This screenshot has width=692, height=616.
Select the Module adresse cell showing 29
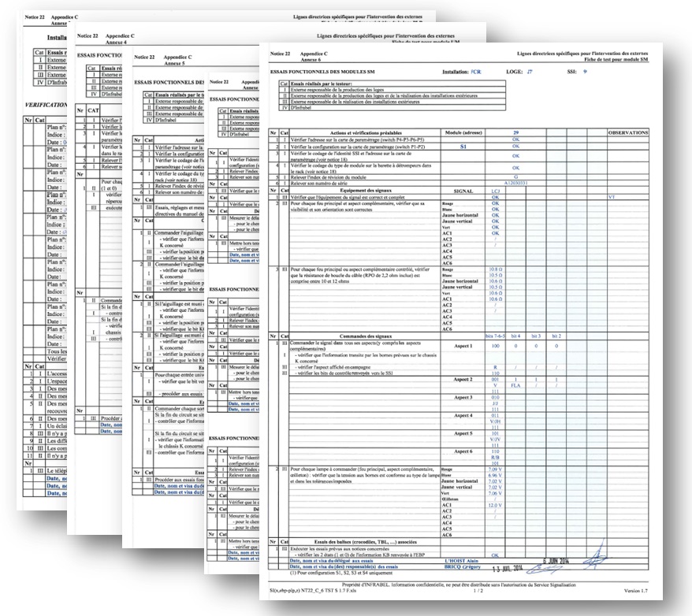point(516,132)
